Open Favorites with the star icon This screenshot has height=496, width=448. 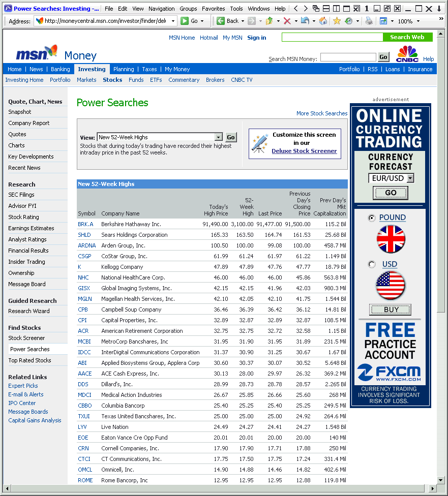(x=336, y=21)
